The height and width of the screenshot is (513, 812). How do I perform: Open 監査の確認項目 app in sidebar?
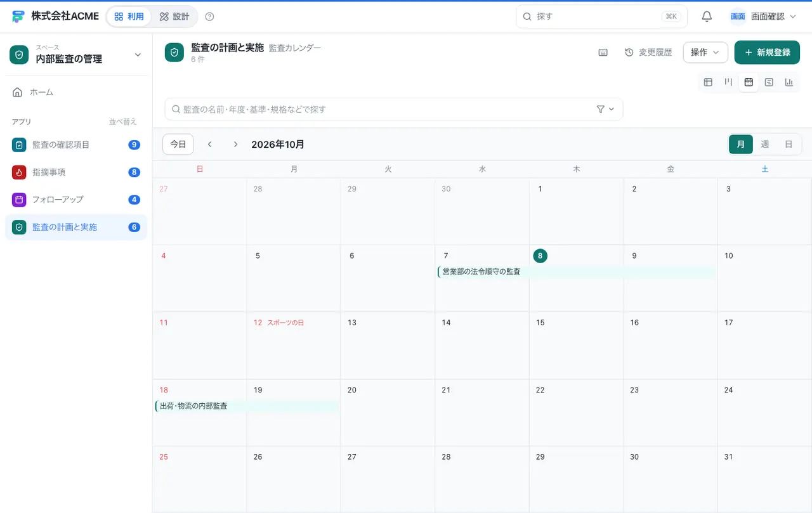click(x=76, y=145)
